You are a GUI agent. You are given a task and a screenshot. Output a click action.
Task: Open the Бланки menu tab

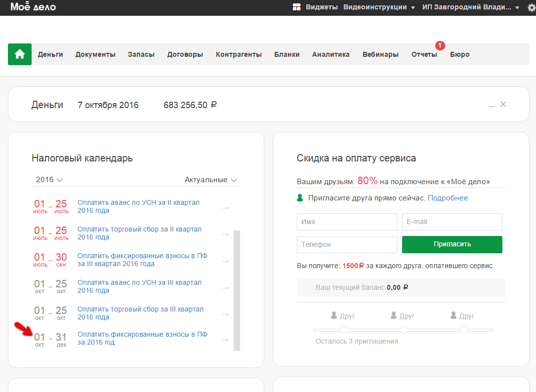pos(287,54)
